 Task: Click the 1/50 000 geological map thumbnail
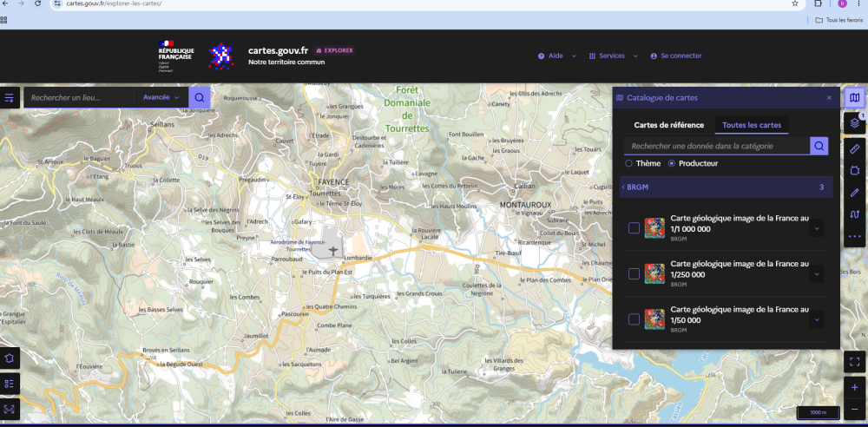[654, 319]
